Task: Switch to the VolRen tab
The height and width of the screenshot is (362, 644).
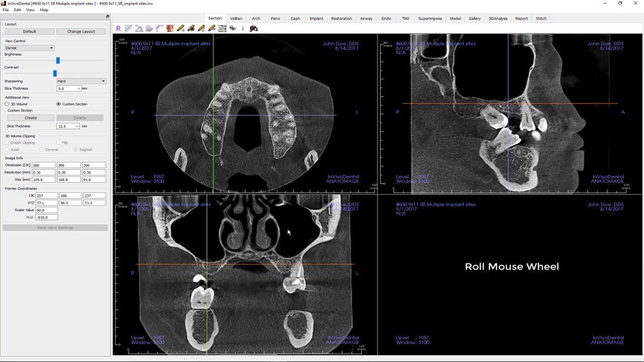Action: click(236, 19)
